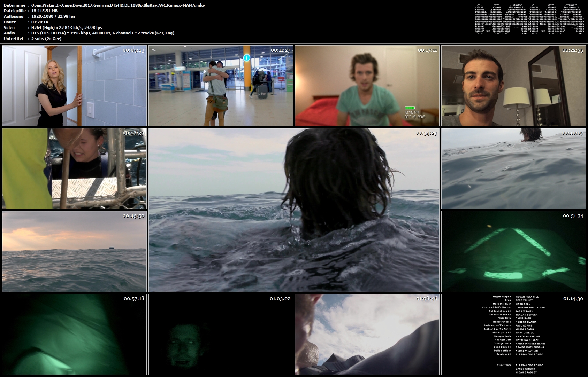This screenshot has height=377, width=588.
Task: Select the OCT 19 2015 camcorder date overlay
Action: 415,117
